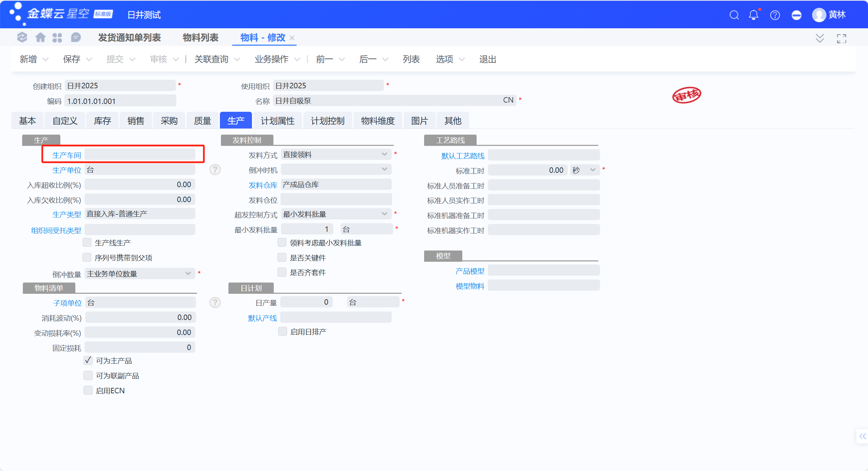The height and width of the screenshot is (471, 868).
Task: Toggle fullscreen mode icon
Action: (841, 39)
